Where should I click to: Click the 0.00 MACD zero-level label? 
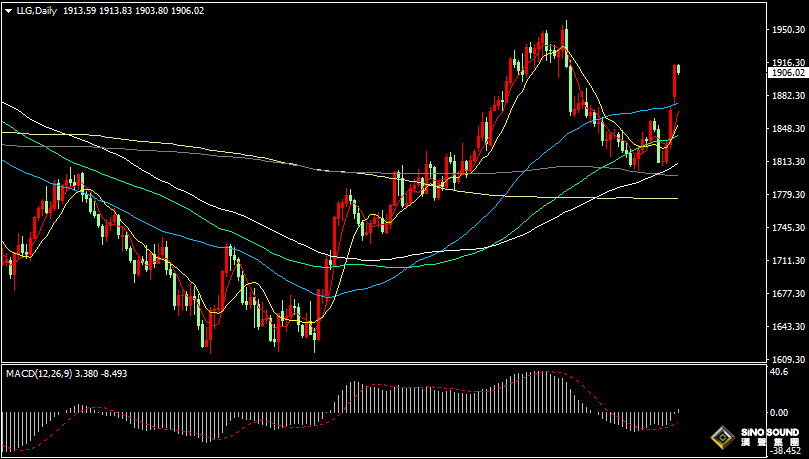(x=778, y=413)
